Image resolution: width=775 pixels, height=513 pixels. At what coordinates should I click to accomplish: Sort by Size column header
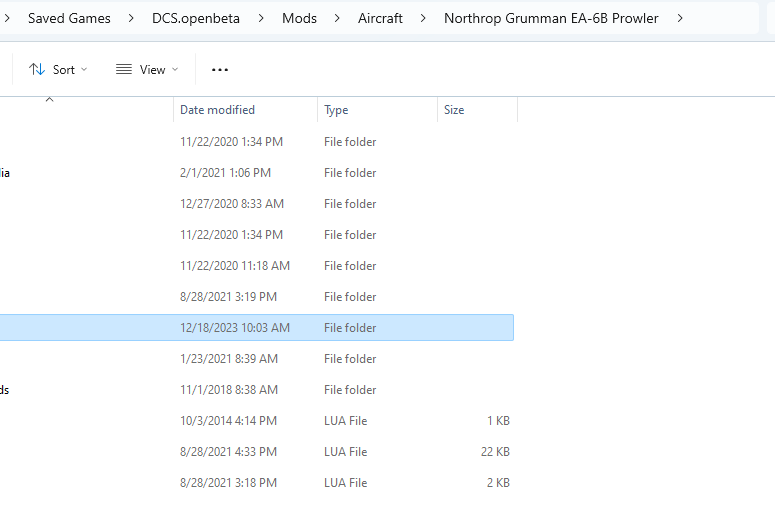477,110
